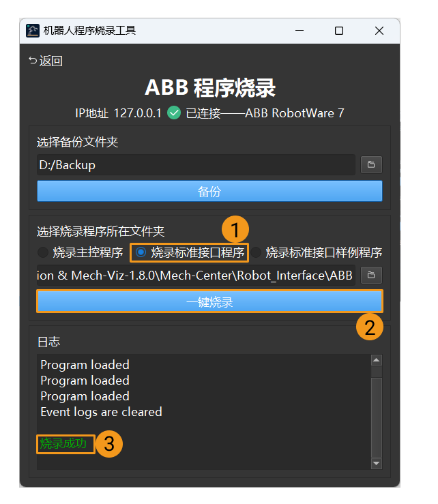The height and width of the screenshot is (504, 438).
Task: Click the D:/Backup folder path field
Action: (x=196, y=165)
